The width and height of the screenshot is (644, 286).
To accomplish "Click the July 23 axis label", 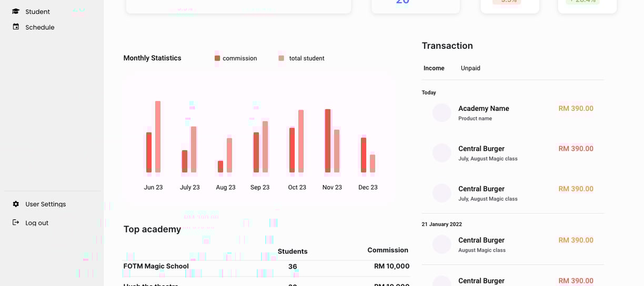I will tap(190, 187).
